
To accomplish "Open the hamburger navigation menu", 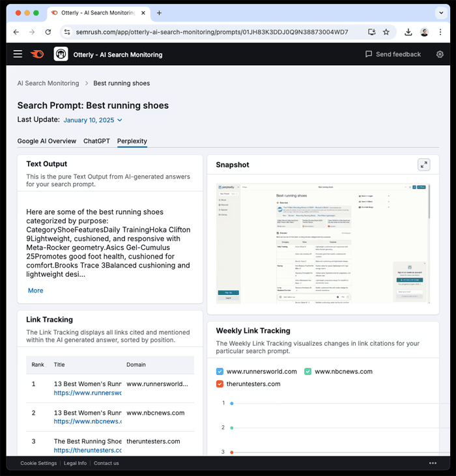I will coord(18,54).
